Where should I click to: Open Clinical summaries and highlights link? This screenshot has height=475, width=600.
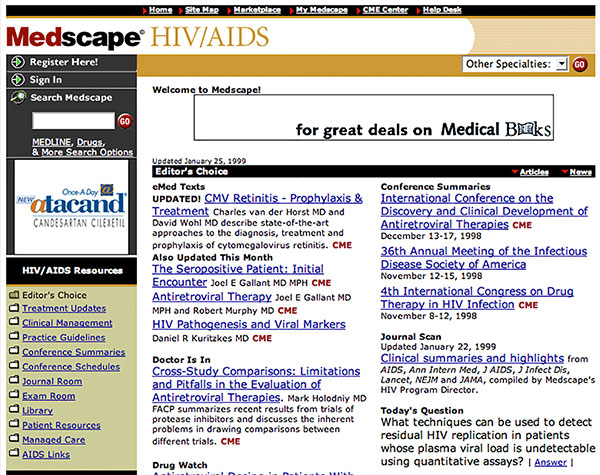(472, 358)
